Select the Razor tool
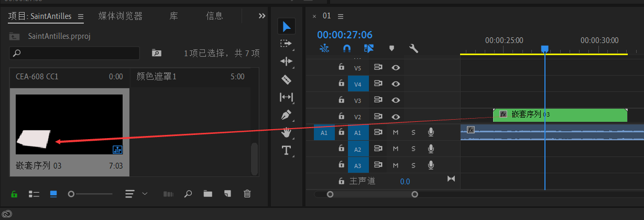This screenshot has height=220, width=644. point(286,79)
